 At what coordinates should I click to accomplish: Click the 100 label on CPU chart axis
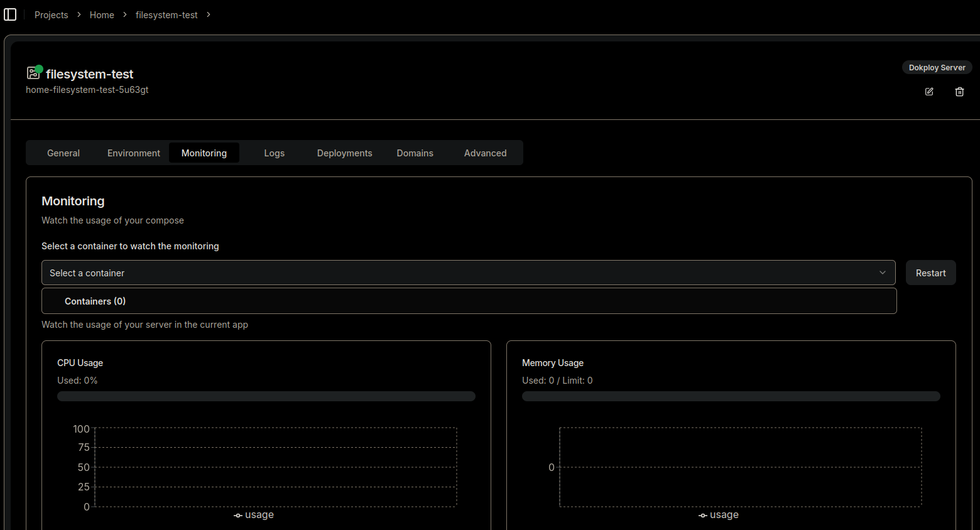[81, 429]
